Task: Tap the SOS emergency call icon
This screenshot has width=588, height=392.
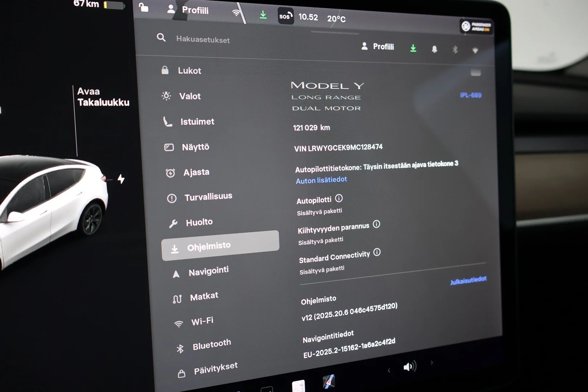Action: pos(286,16)
